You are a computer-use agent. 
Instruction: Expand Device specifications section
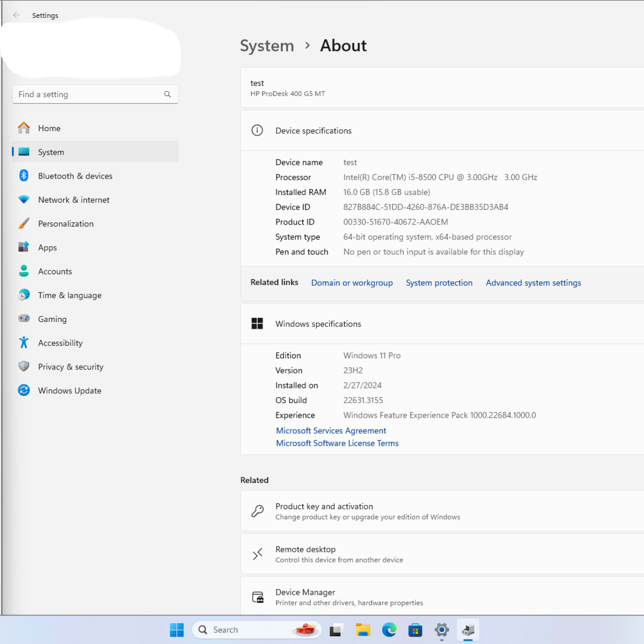pos(314,130)
